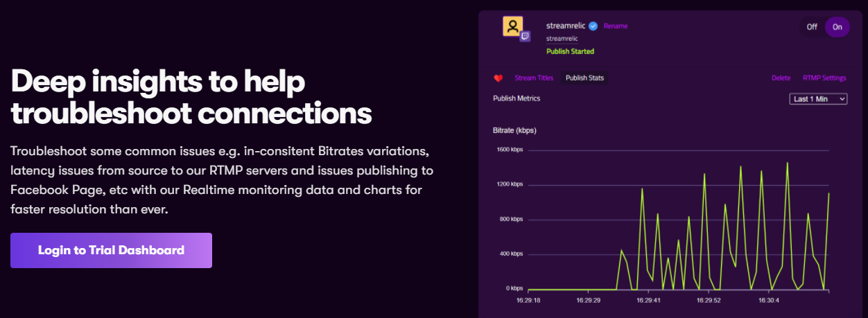
Task: Click the underlined streamrelic channel name
Action: click(x=562, y=39)
